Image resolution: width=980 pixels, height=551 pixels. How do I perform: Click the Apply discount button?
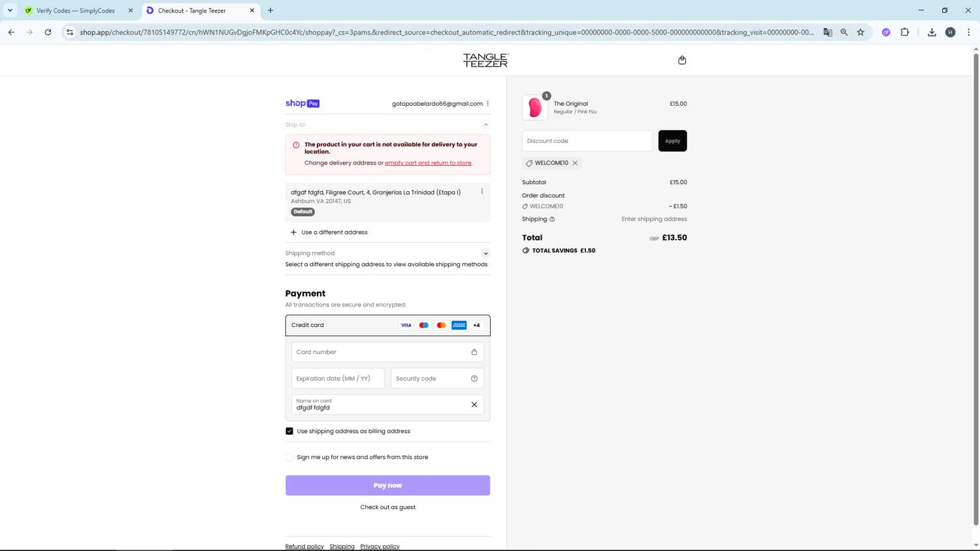click(672, 141)
